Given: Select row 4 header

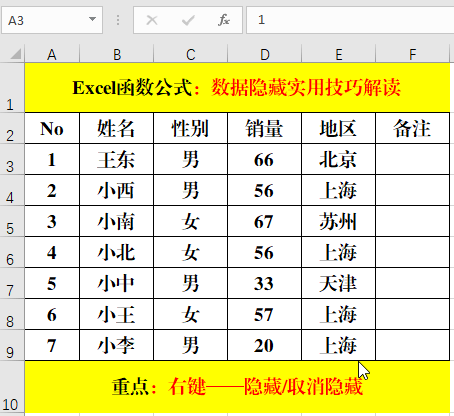Looking at the screenshot, I should point(12,190).
